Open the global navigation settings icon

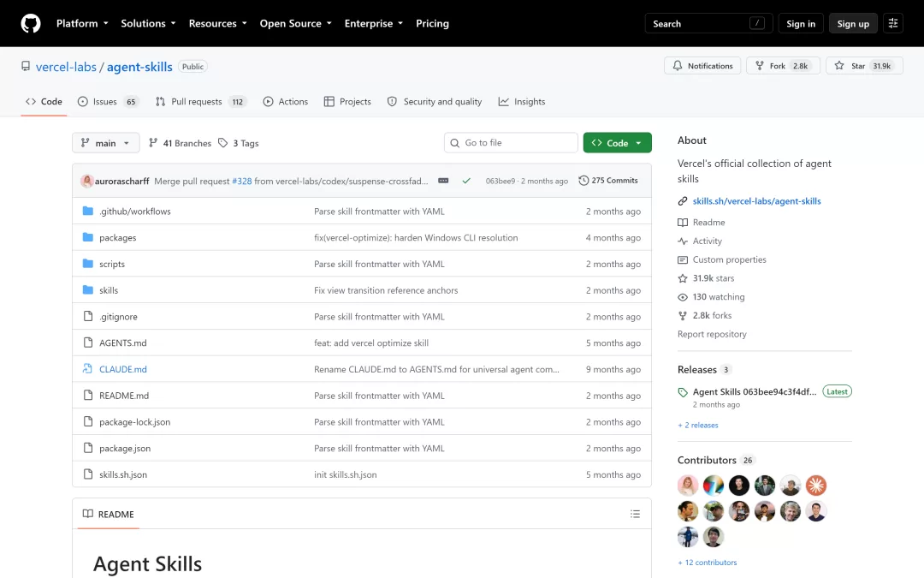892,24
